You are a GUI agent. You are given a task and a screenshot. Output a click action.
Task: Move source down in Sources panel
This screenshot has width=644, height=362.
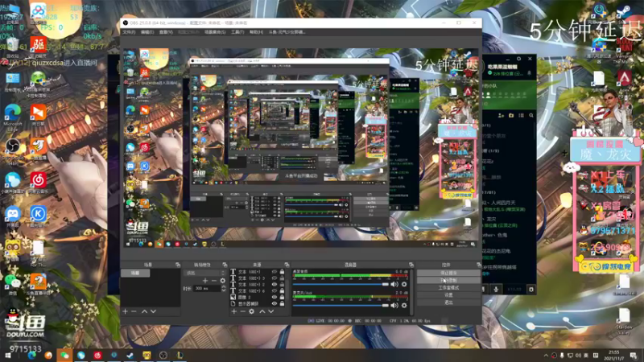click(x=271, y=311)
